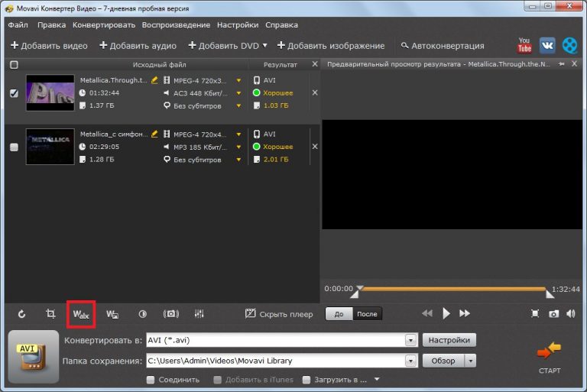The height and width of the screenshot is (392, 587).
Task: Remove the Metallica_с симфон... file from the list
Action: pyautogui.click(x=315, y=147)
